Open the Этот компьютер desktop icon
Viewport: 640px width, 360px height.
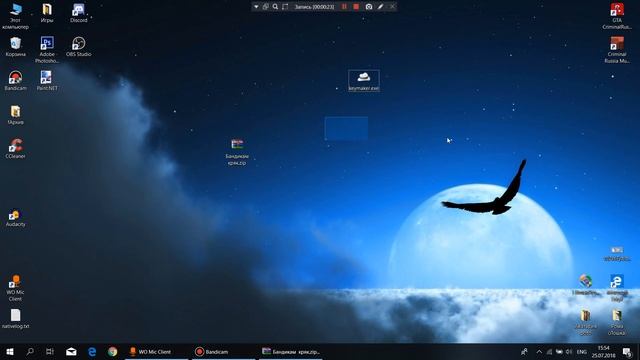tap(16, 16)
